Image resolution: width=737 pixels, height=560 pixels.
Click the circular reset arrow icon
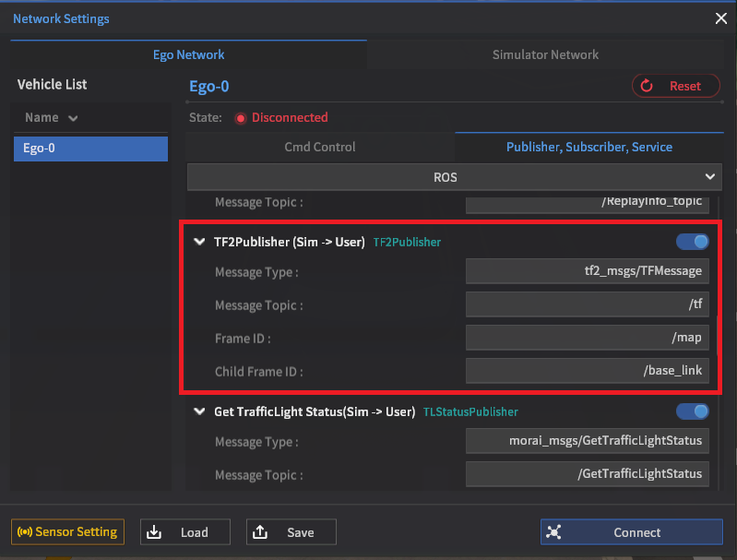(647, 86)
